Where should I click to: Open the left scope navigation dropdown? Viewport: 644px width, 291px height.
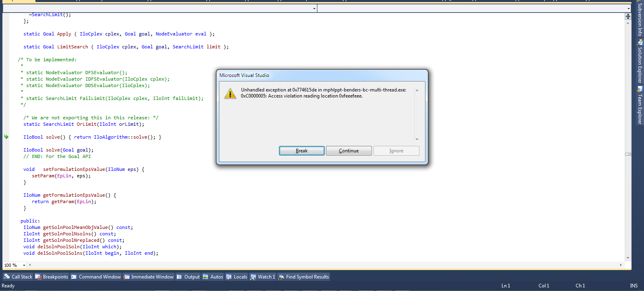coord(314,8)
